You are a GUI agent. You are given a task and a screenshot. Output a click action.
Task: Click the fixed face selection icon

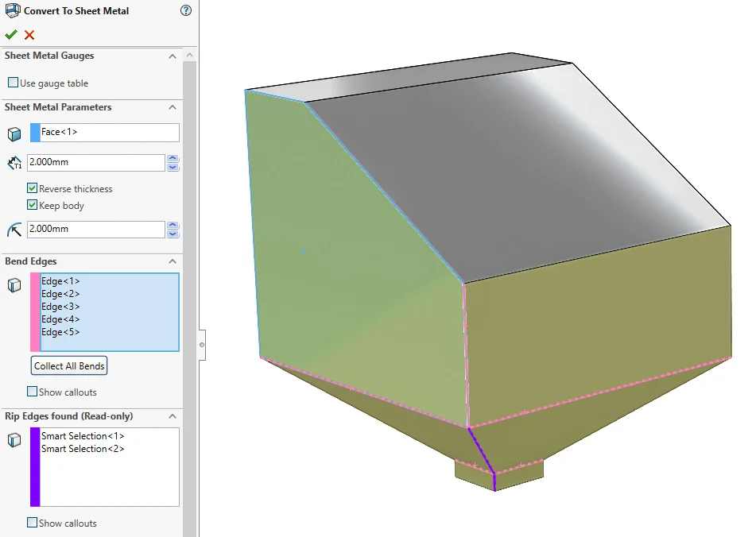(14, 133)
